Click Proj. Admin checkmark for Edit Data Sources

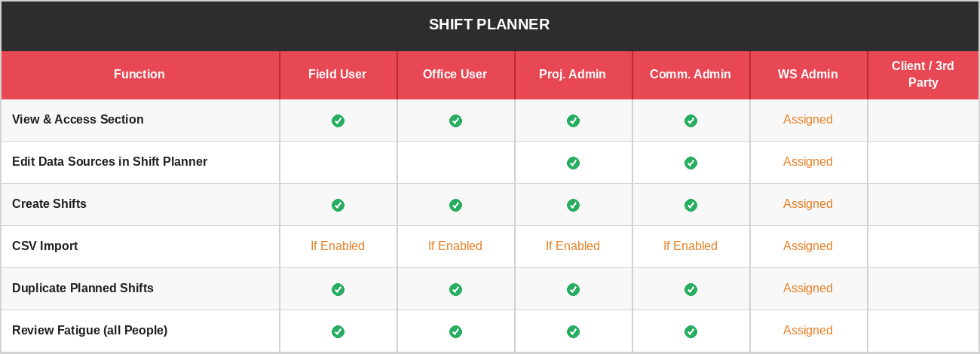(x=573, y=163)
